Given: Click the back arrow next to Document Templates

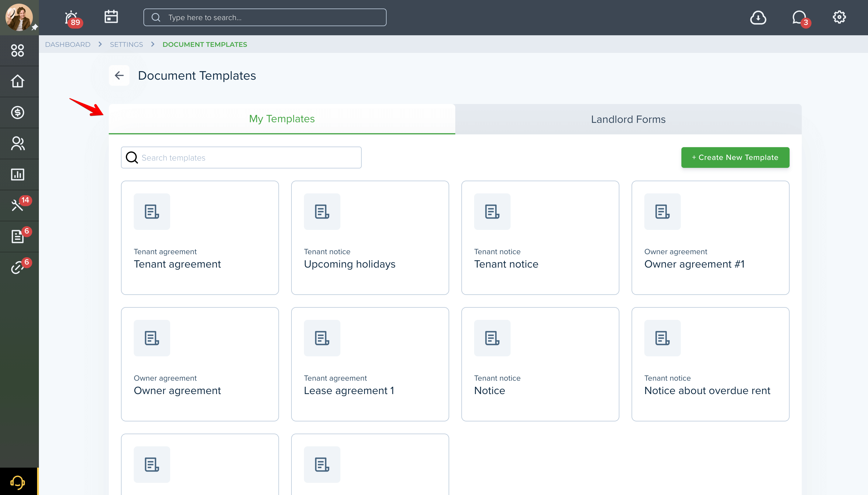Looking at the screenshot, I should [x=119, y=75].
